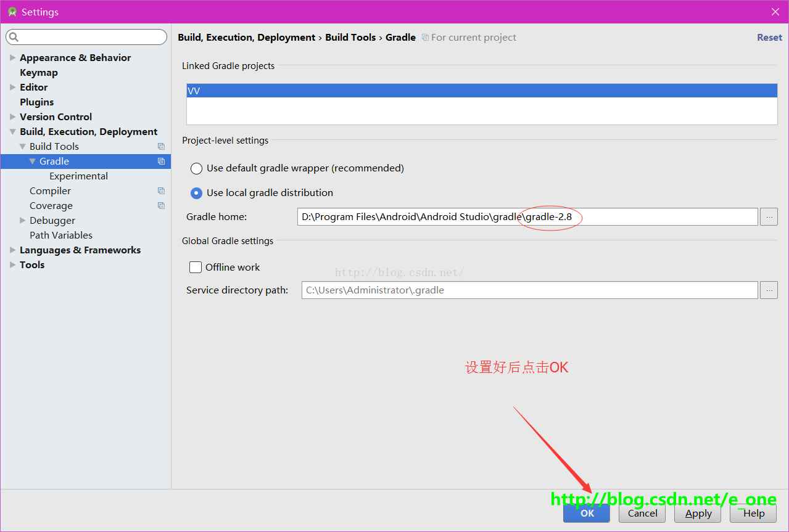
Task: Click into the Gradle home path field
Action: pos(527,217)
